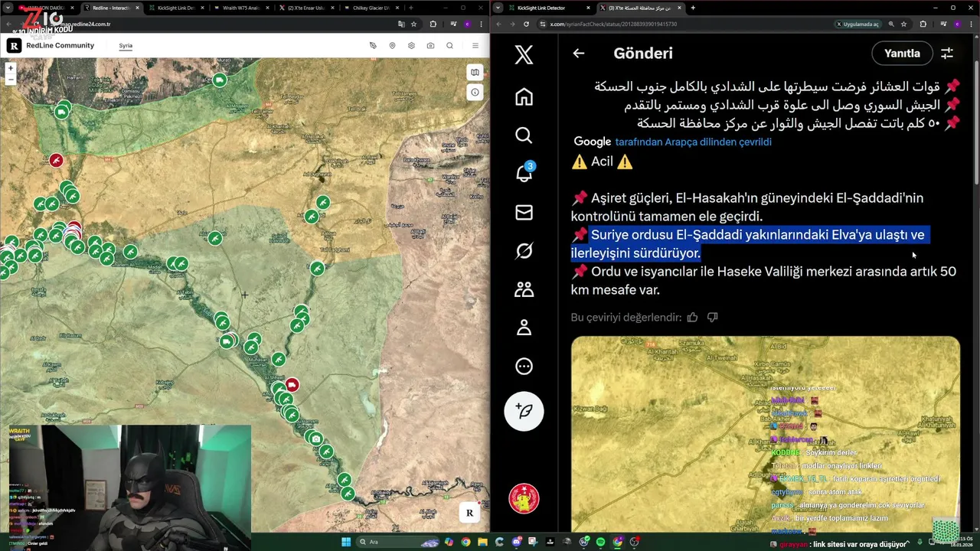Click R watermark button on map corner
The height and width of the screenshot is (551, 980).
[x=469, y=513]
